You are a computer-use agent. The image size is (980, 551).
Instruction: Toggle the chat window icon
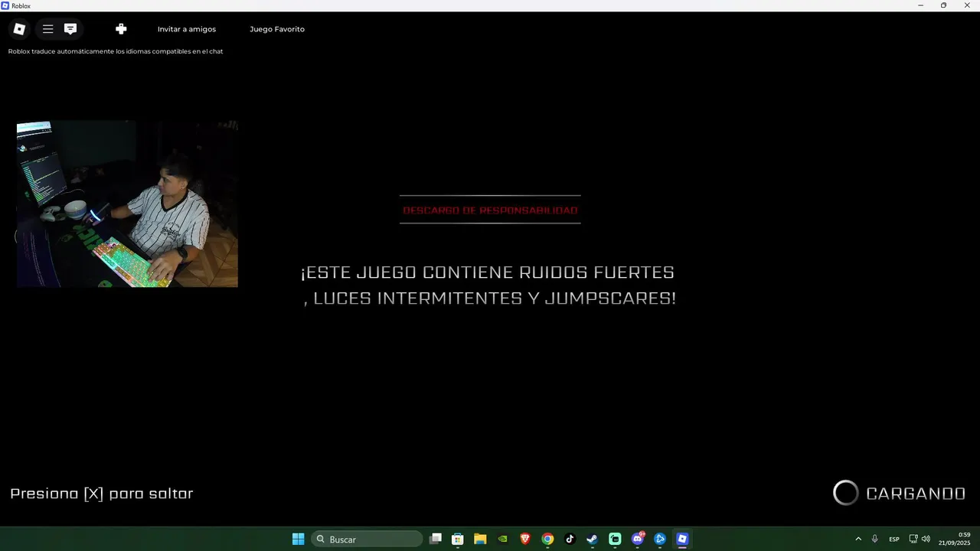(70, 29)
